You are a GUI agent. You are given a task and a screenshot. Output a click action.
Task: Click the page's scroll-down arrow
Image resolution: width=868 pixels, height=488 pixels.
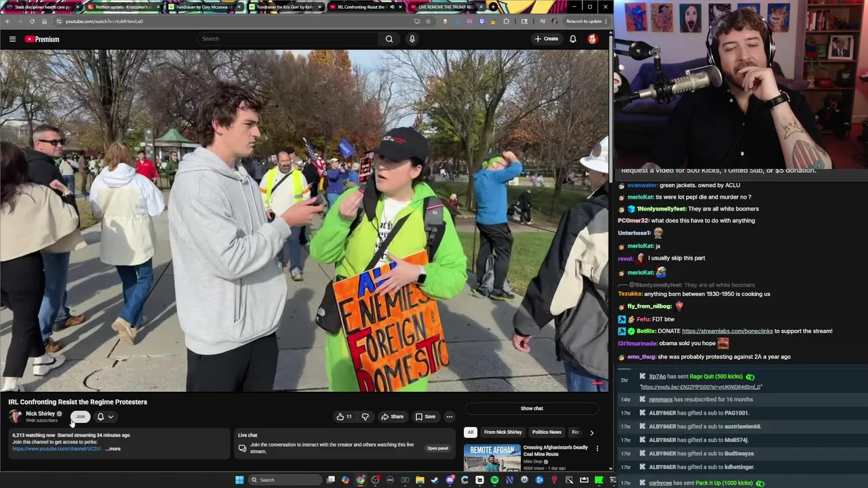[x=610, y=468]
